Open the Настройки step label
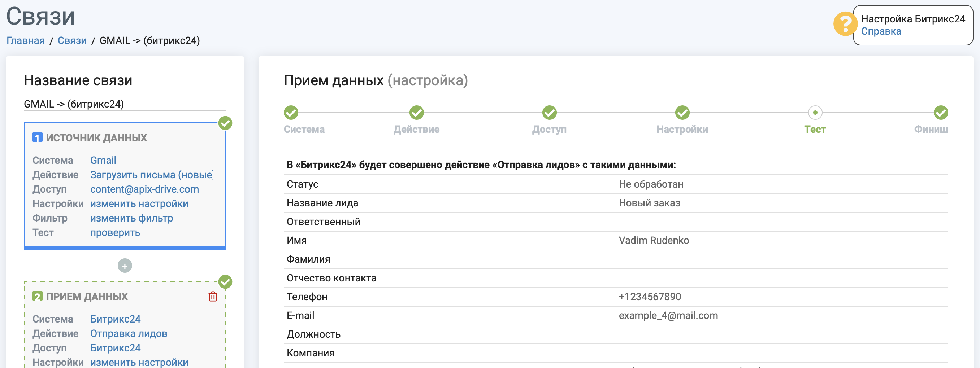 click(682, 129)
